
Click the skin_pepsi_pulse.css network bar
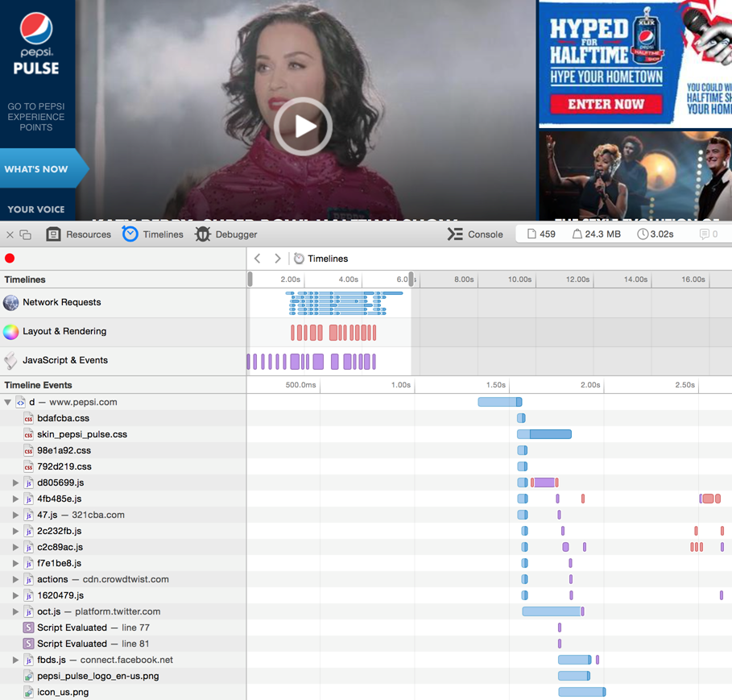[544, 434]
